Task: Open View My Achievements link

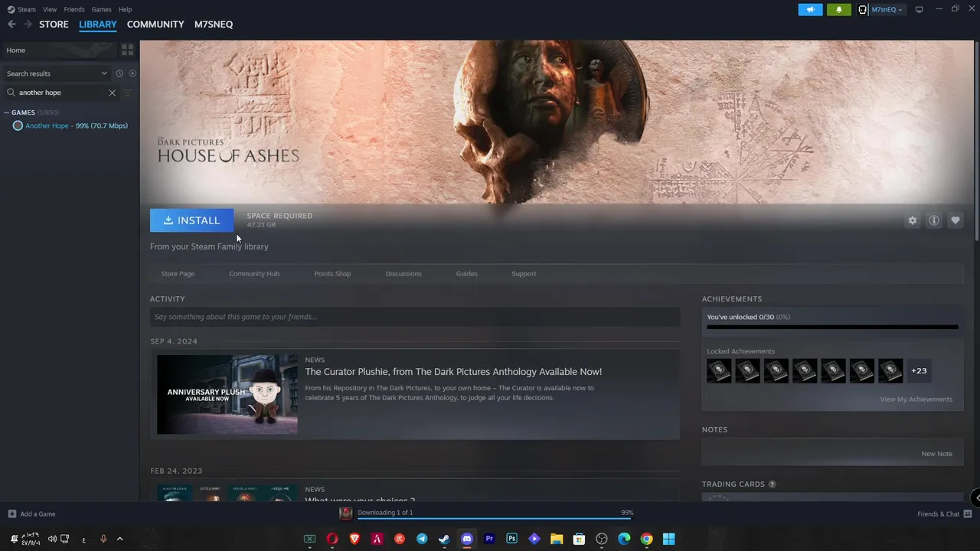Action: [x=916, y=399]
